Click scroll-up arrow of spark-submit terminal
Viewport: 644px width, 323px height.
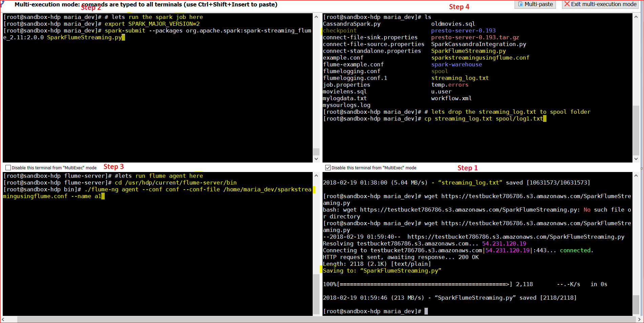click(316, 17)
